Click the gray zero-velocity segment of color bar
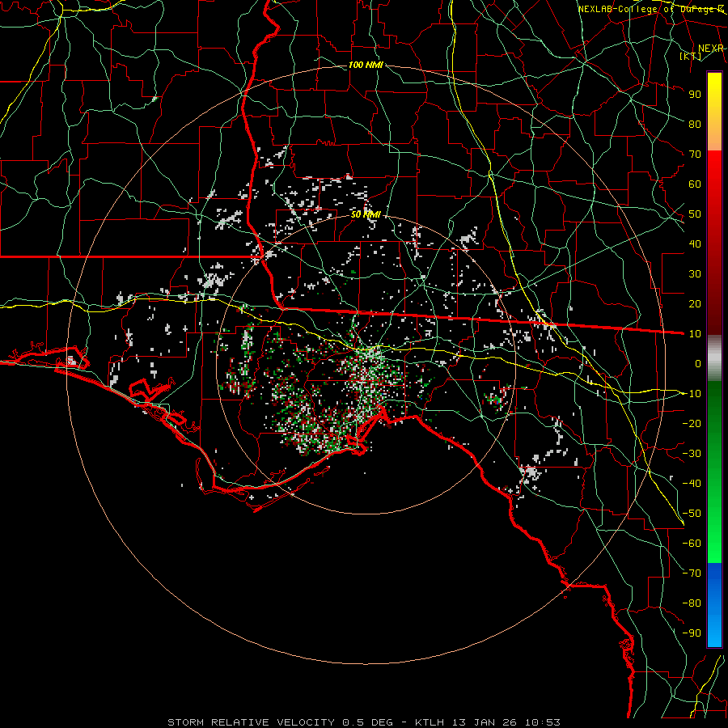Screen dimensions: 728x728 tap(714, 358)
